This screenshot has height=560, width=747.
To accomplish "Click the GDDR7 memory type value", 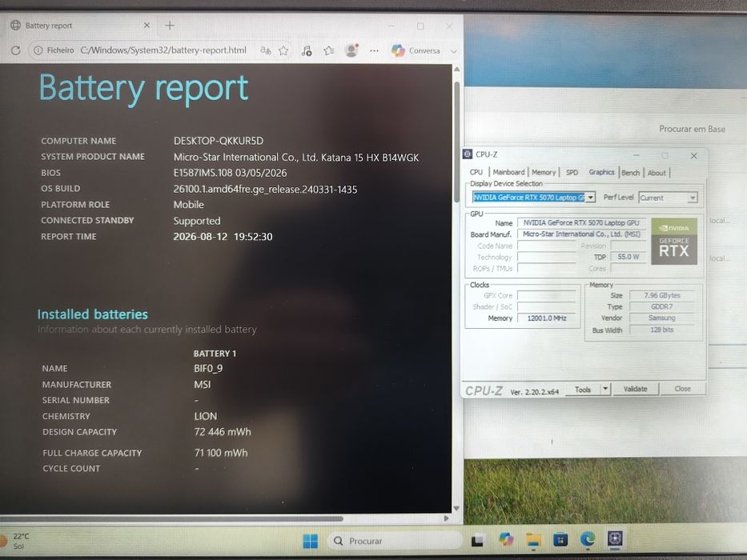I will (661, 306).
